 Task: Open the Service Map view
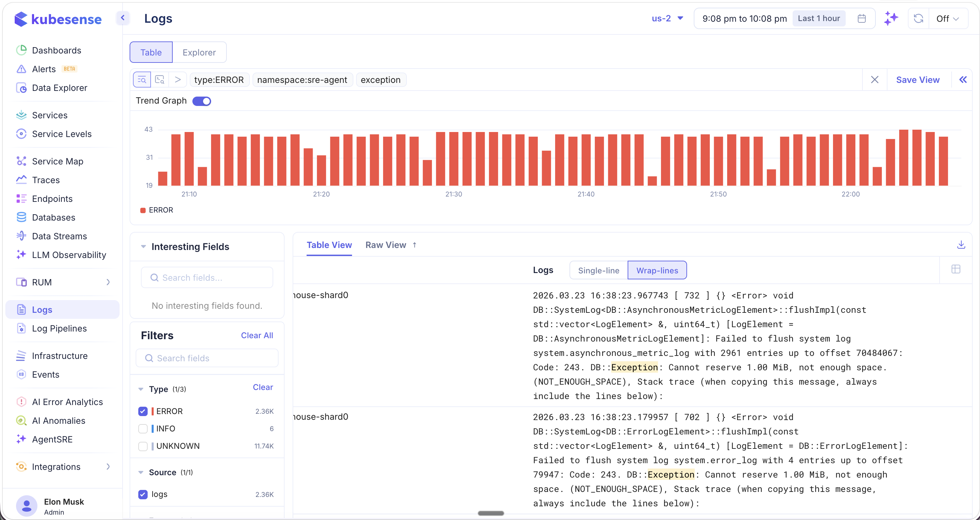coord(57,161)
